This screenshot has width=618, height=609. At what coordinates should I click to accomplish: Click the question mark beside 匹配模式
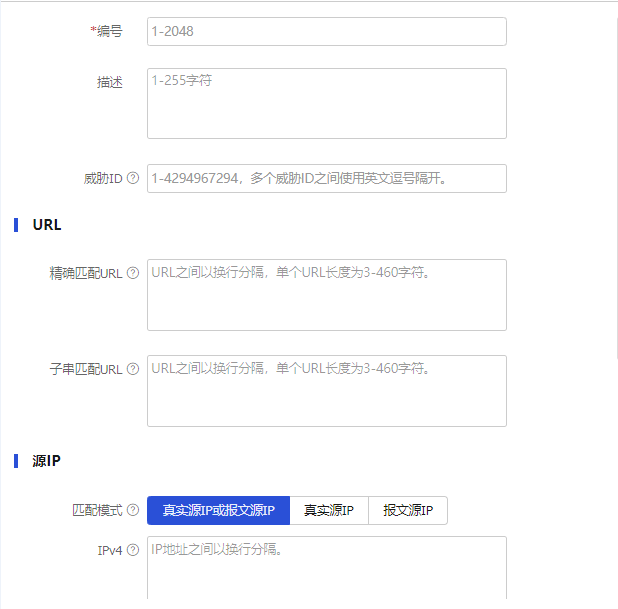click(x=133, y=511)
